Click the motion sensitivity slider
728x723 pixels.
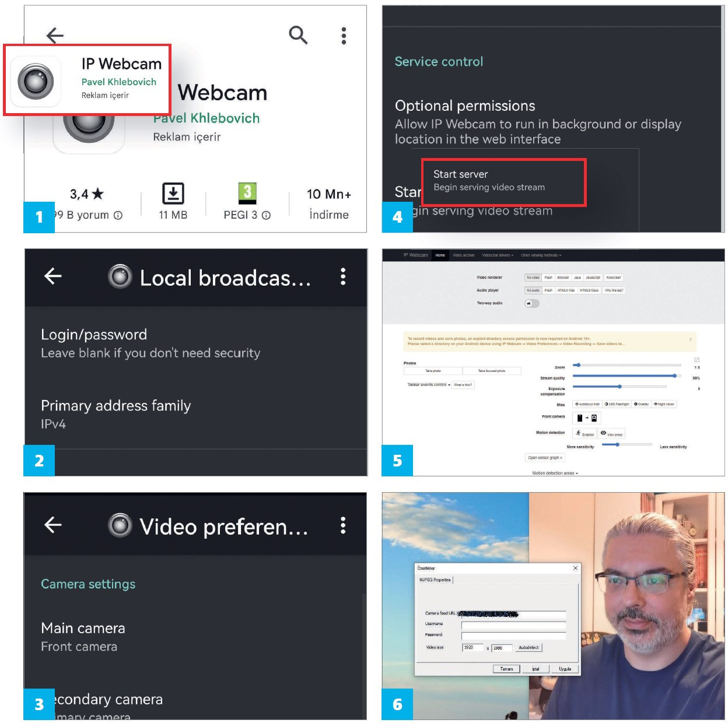point(627,444)
